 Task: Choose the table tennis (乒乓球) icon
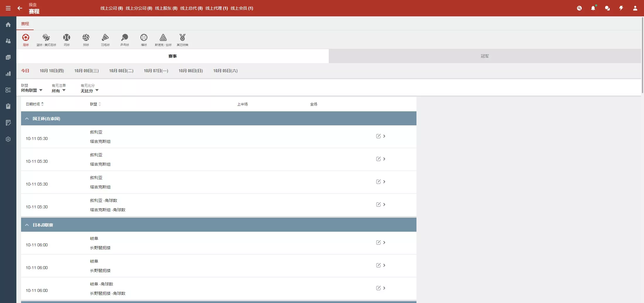pyautogui.click(x=125, y=39)
